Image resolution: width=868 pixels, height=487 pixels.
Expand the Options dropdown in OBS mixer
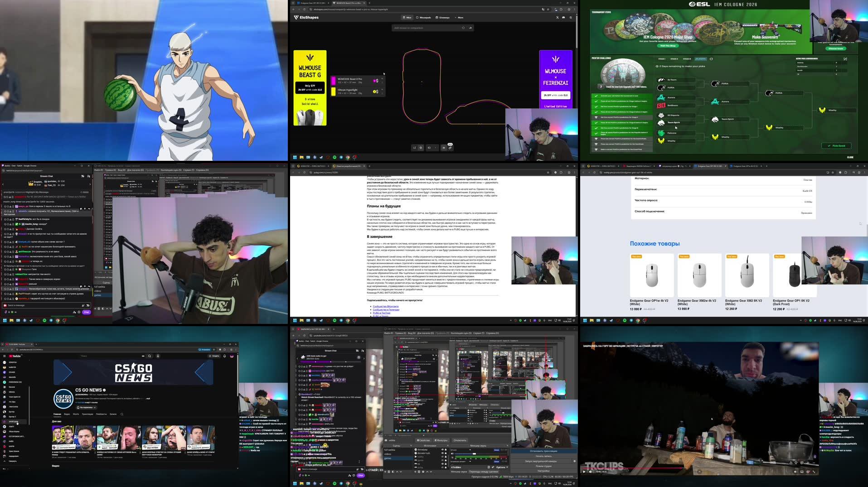click(502, 467)
